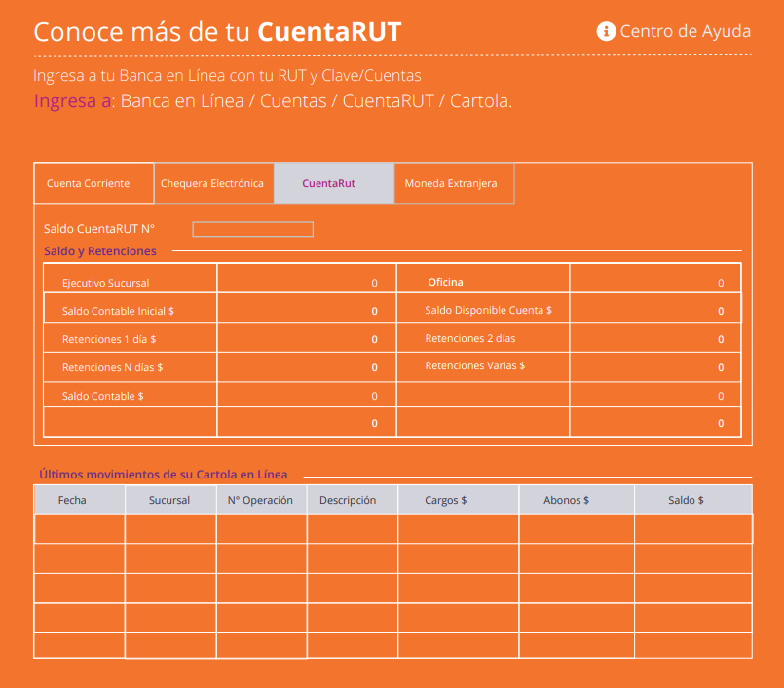Click the Saldo Disponible Cuenta value 0
Viewport: 784px width, 688px height.
[721, 311]
